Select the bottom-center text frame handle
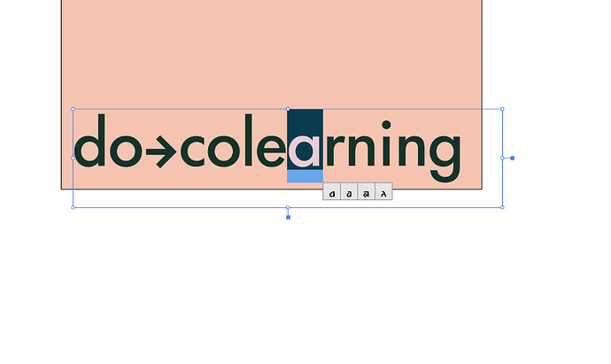611x364 pixels. pyautogui.click(x=288, y=208)
